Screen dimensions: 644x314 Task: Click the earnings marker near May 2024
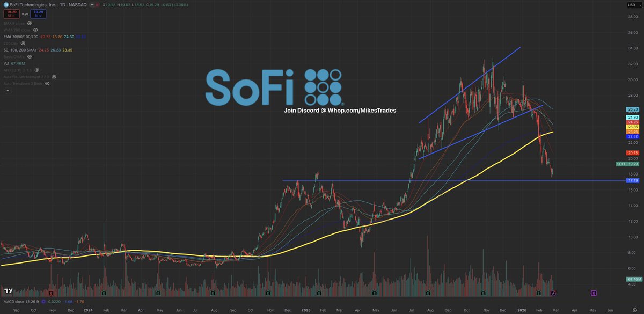(x=158, y=293)
